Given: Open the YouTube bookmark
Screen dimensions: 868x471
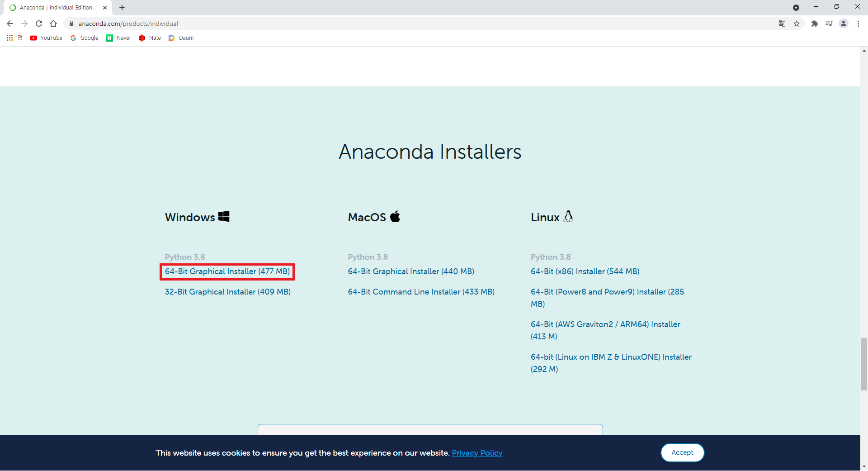Looking at the screenshot, I should tap(46, 38).
